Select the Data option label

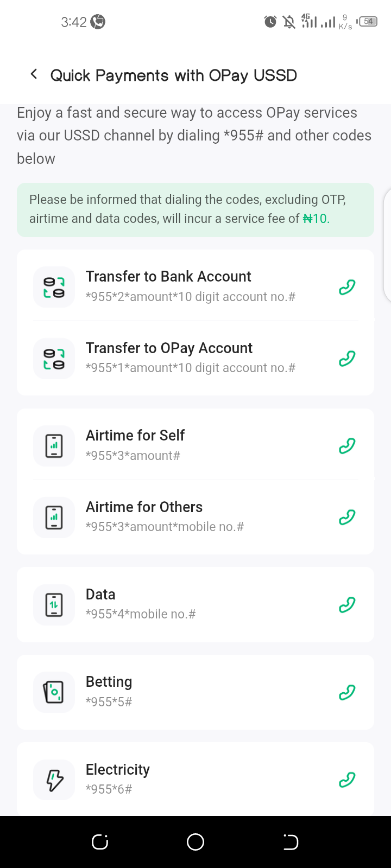pyautogui.click(x=100, y=594)
